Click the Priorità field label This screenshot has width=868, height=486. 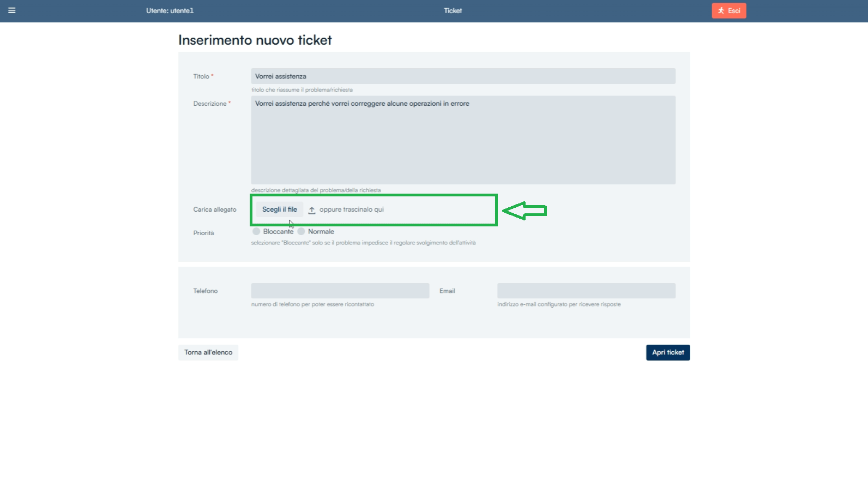tap(203, 233)
